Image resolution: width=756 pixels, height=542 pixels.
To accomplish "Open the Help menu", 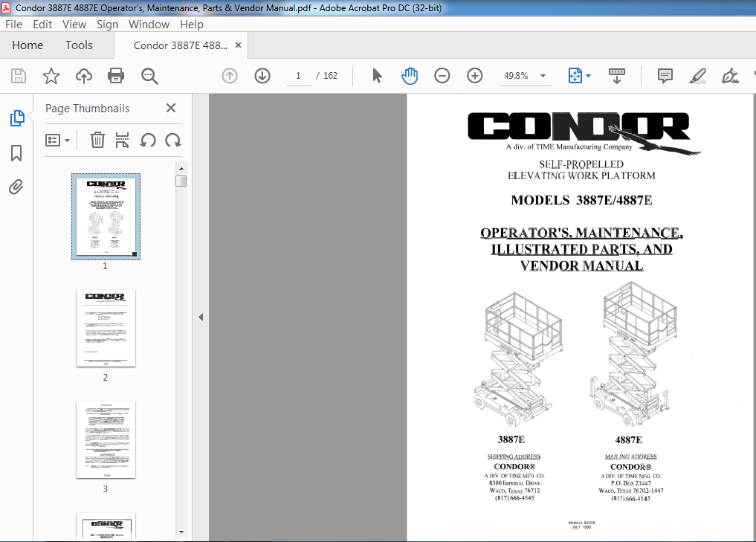I will 192,24.
